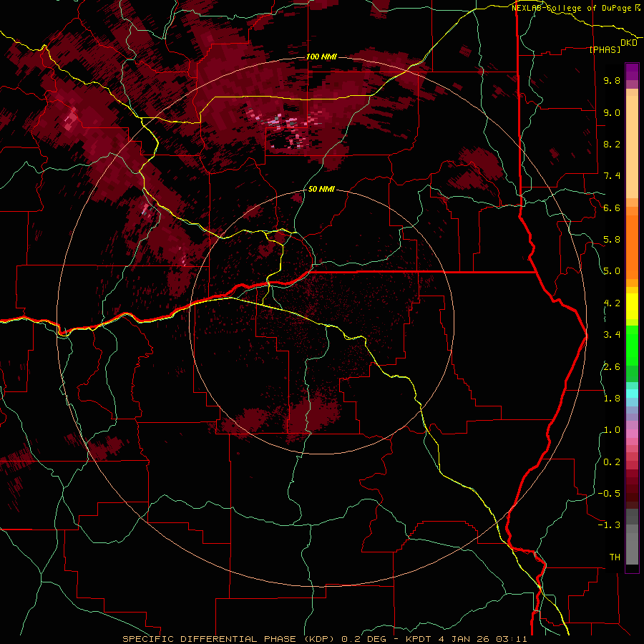
Task: Click the 5.0 value on the scale
Action: (612, 271)
